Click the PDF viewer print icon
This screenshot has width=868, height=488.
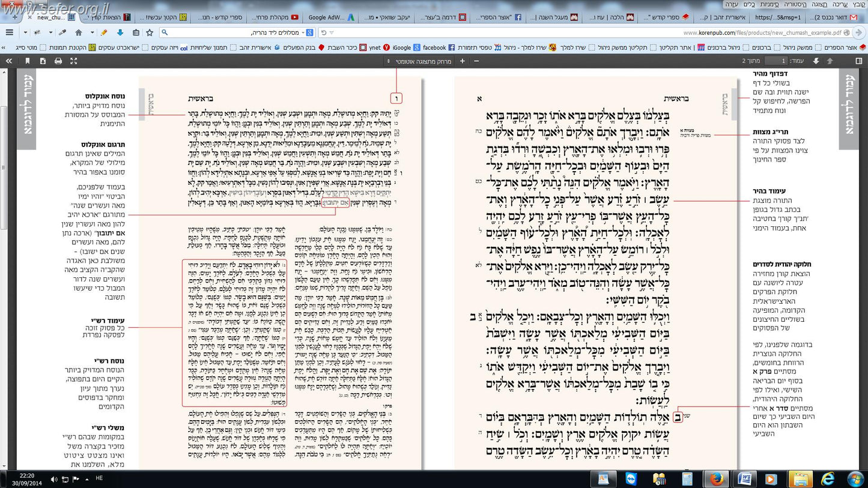tap(58, 61)
